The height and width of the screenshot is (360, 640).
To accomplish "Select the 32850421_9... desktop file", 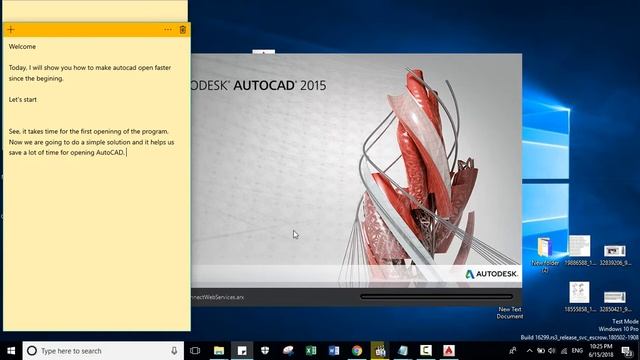I will click(615, 301).
